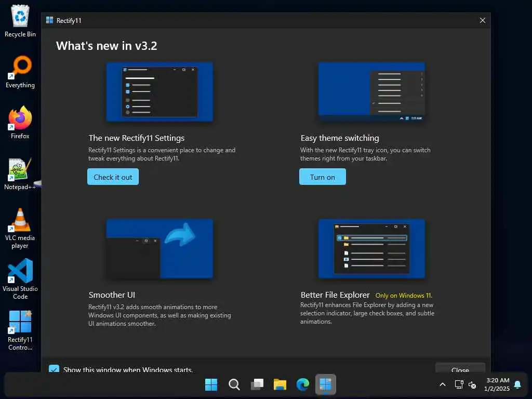Select the Rectify11 app on the taskbar
This screenshot has height=399, width=532.
click(326, 384)
